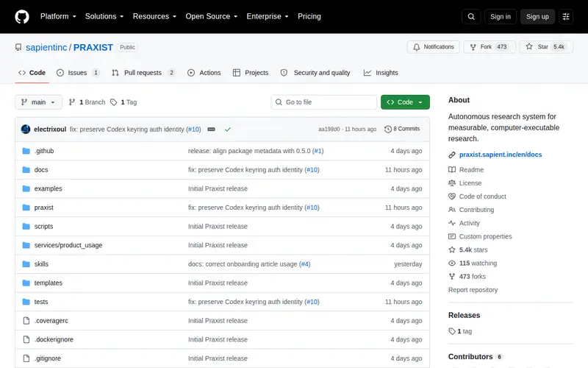Open the green Code dropdown button
588x368 pixels.
tap(405, 102)
